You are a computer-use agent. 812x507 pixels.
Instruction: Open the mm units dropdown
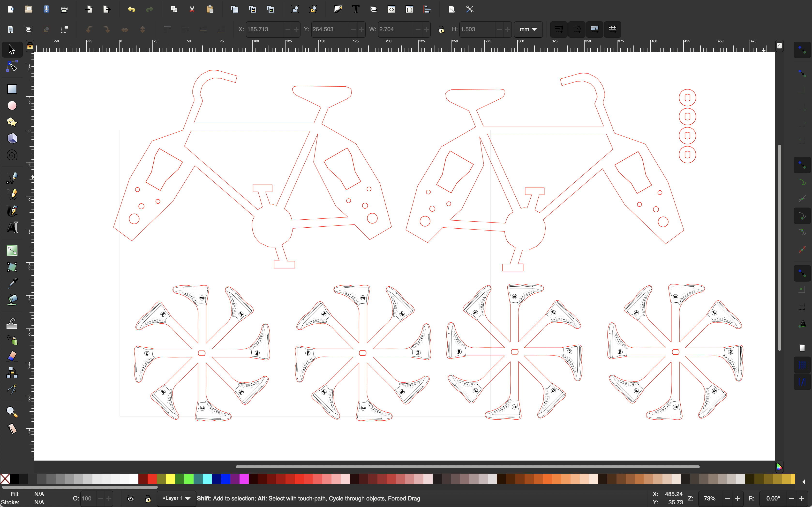tap(528, 30)
